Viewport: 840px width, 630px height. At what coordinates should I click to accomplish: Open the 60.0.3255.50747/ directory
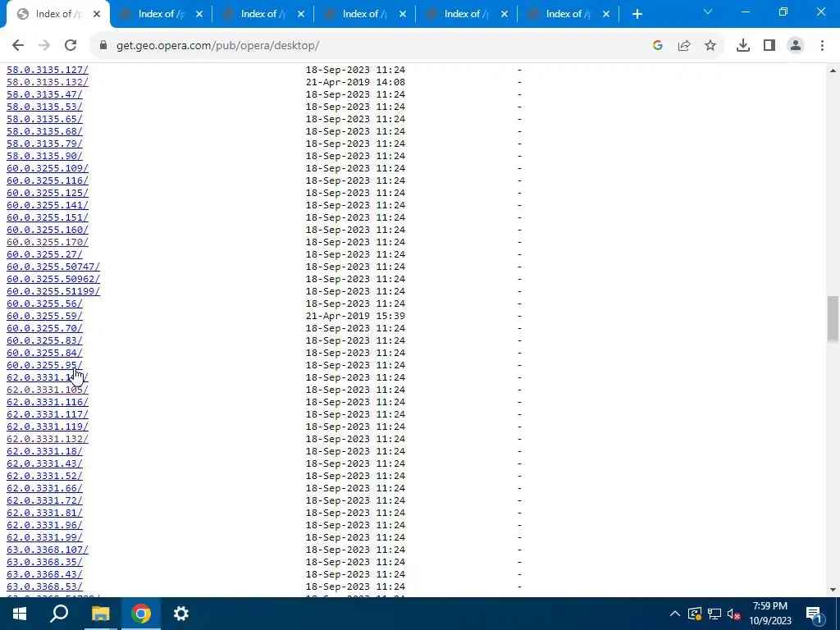coord(53,267)
